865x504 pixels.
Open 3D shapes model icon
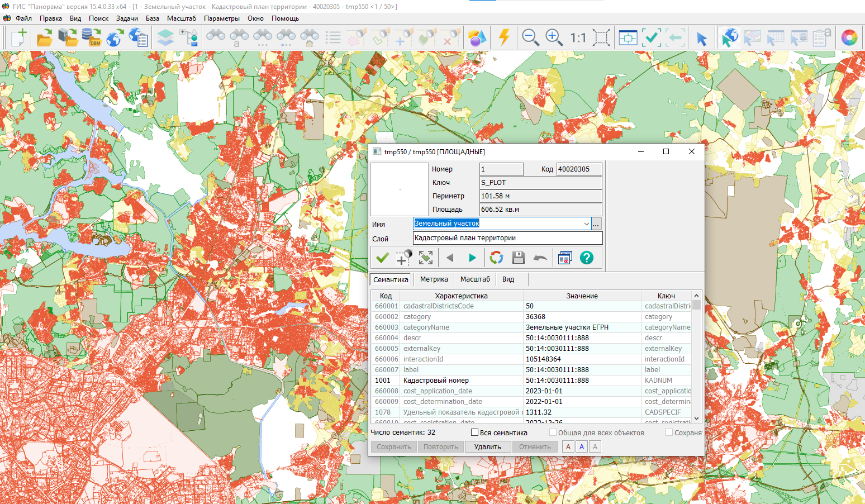pos(477,38)
